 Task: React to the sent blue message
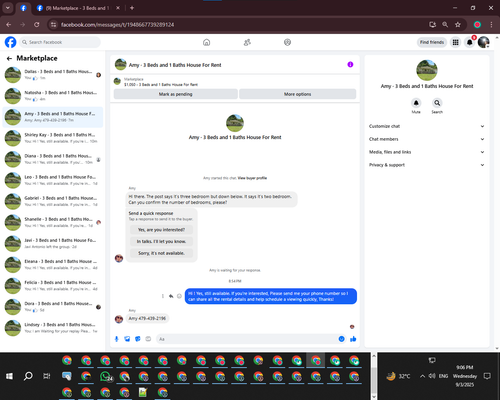point(179,296)
